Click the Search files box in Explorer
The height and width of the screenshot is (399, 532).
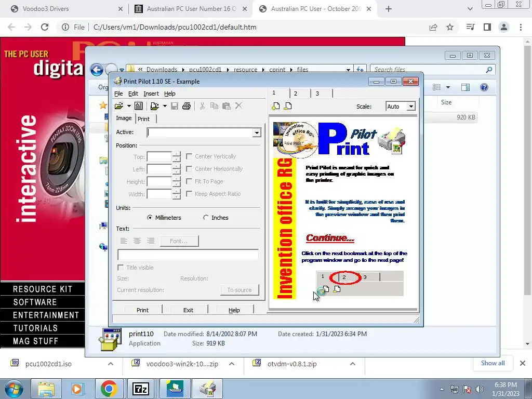[x=433, y=70]
